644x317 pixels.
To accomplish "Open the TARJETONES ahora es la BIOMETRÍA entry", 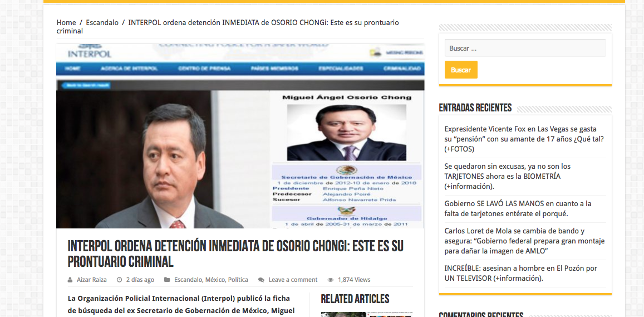I will [507, 177].
